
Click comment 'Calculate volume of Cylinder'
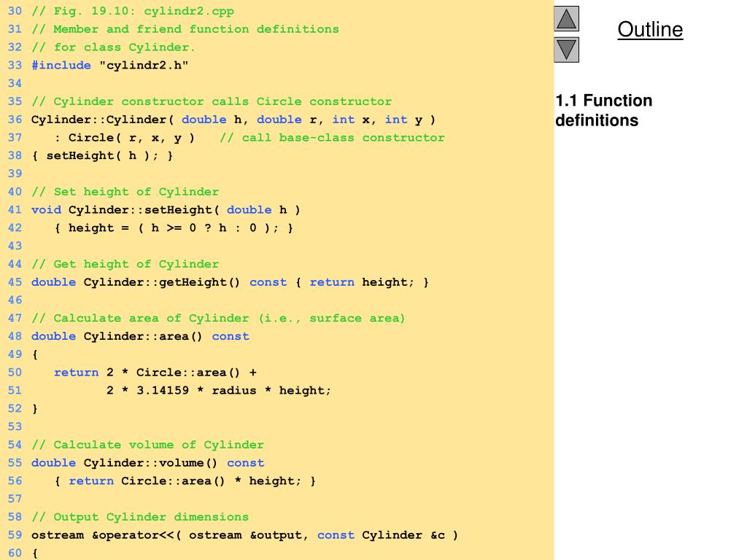tap(147, 445)
